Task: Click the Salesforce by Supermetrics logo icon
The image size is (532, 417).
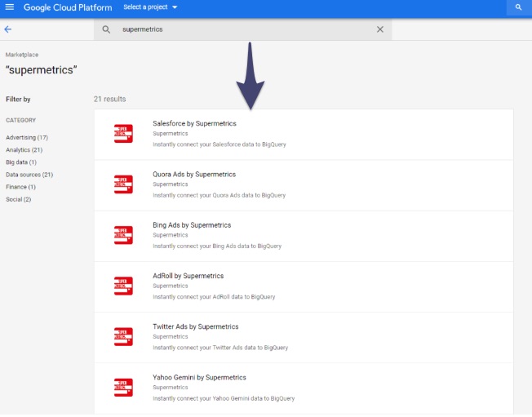Action: tap(123, 134)
